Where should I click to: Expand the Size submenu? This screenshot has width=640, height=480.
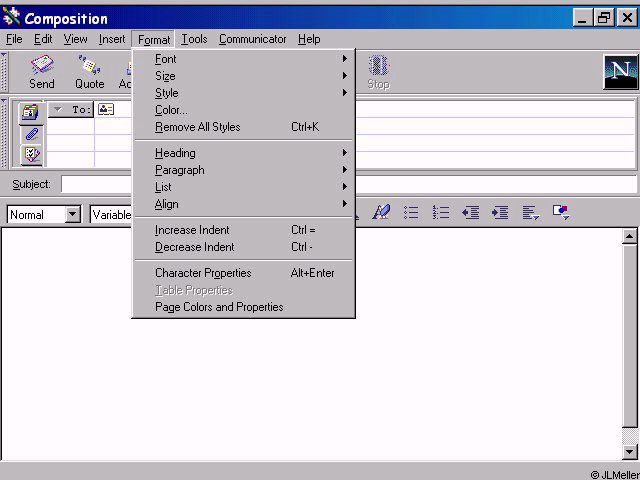click(243, 76)
